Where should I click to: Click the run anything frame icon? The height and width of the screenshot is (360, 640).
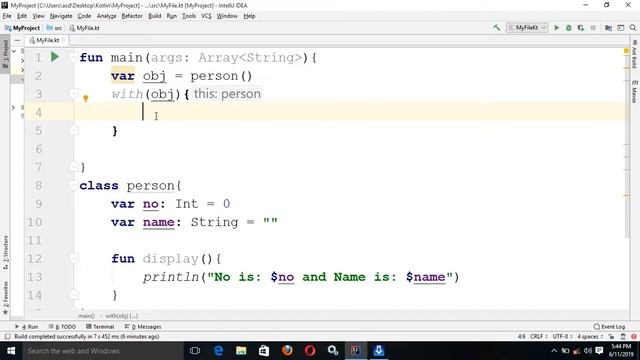pos(620,28)
